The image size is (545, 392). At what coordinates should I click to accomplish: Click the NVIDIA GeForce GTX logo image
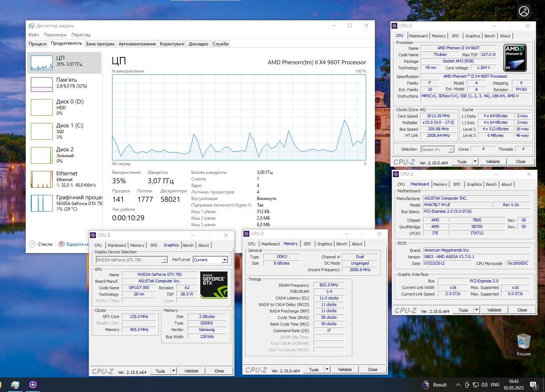[x=214, y=285]
